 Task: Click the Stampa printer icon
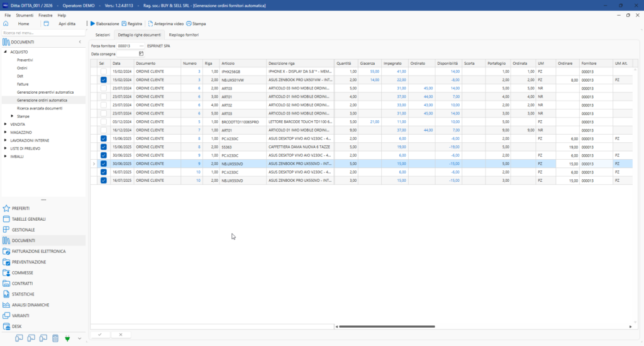coord(189,24)
